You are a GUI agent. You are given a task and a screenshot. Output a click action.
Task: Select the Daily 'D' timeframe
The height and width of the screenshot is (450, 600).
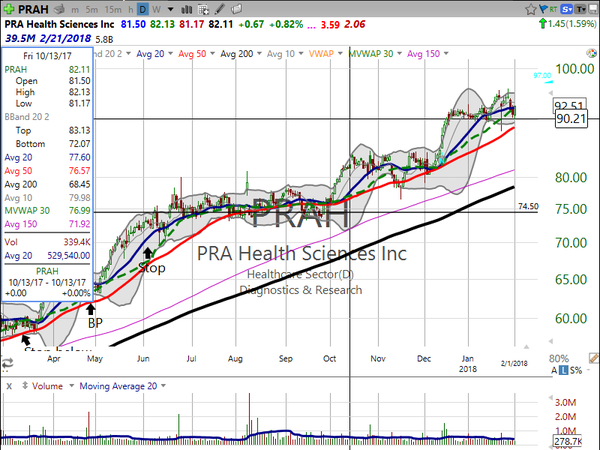143,9
